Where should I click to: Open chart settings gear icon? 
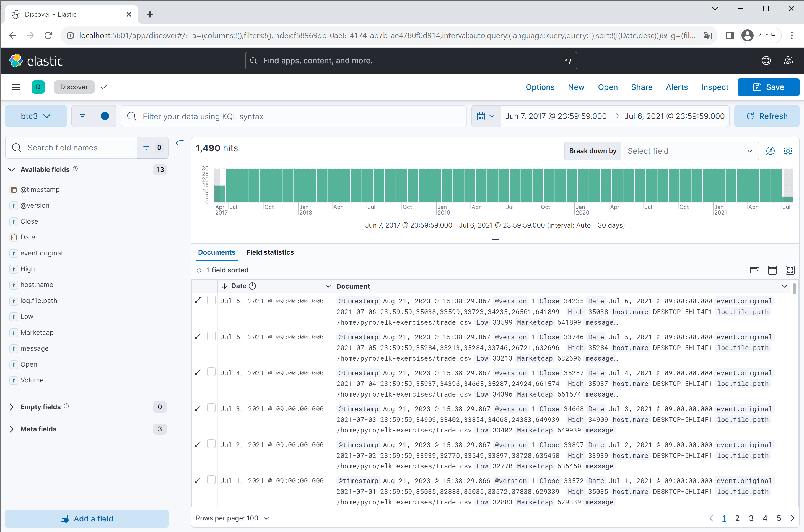788,151
